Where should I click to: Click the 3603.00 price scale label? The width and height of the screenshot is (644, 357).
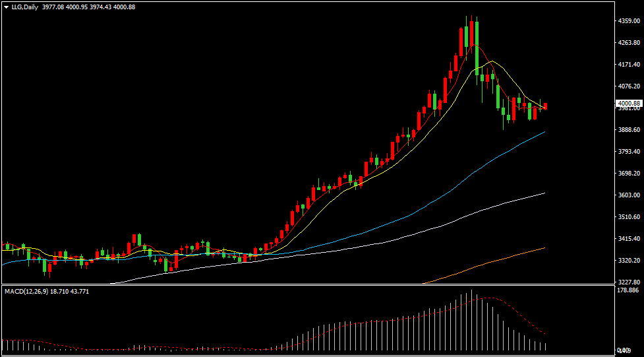[x=628, y=195]
